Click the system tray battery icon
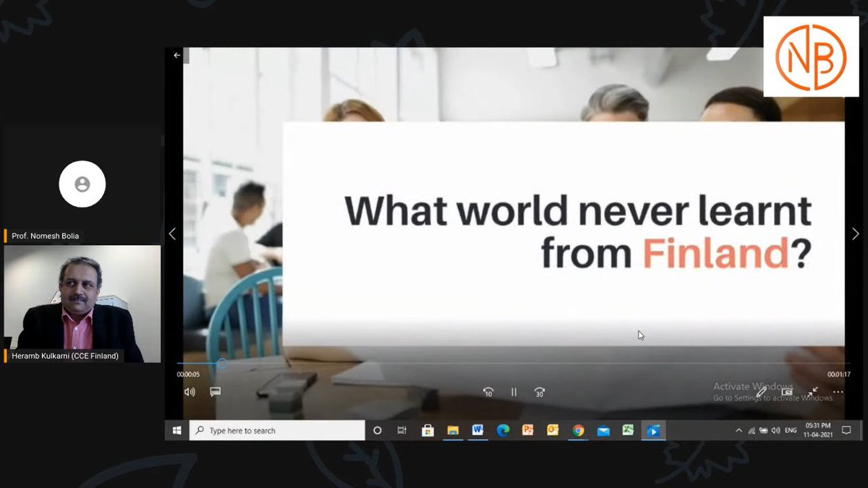Screen dimensions: 868x488 (763, 430)
